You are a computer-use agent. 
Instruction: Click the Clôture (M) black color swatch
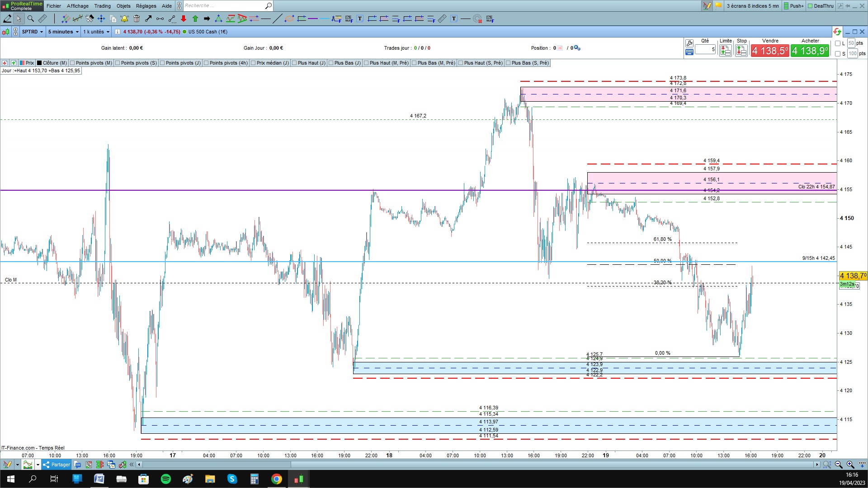click(39, 63)
